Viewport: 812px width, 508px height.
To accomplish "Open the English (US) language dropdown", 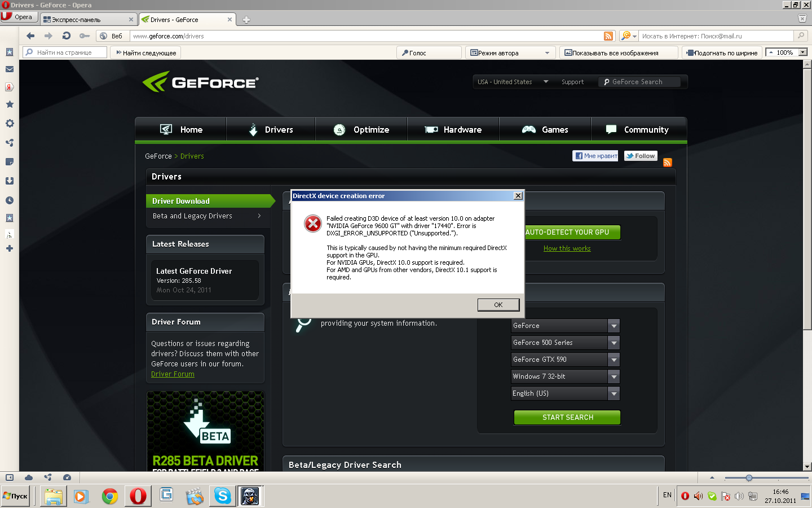I will (566, 393).
